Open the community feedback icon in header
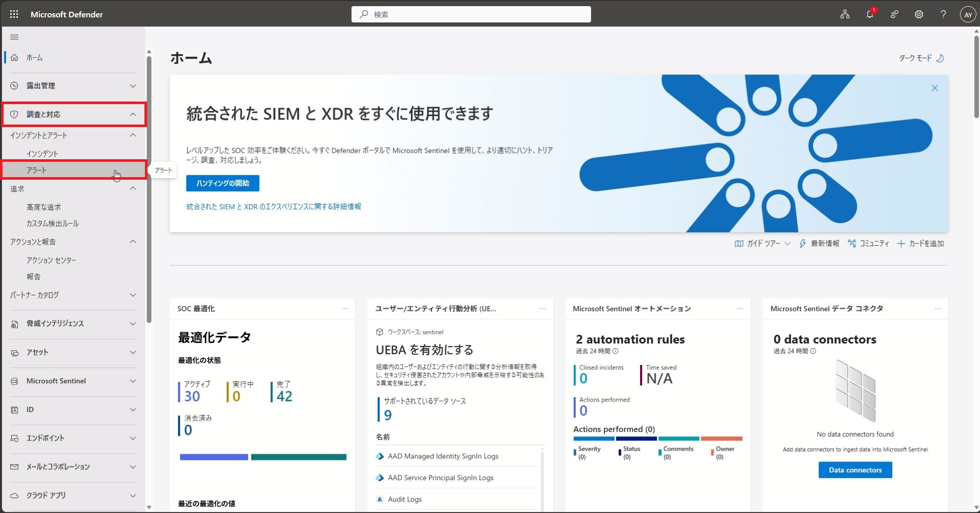The width and height of the screenshot is (980, 513). [x=894, y=14]
